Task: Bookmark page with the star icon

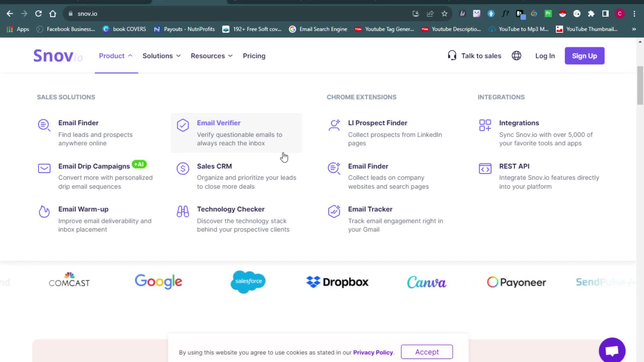Action: (x=444, y=14)
